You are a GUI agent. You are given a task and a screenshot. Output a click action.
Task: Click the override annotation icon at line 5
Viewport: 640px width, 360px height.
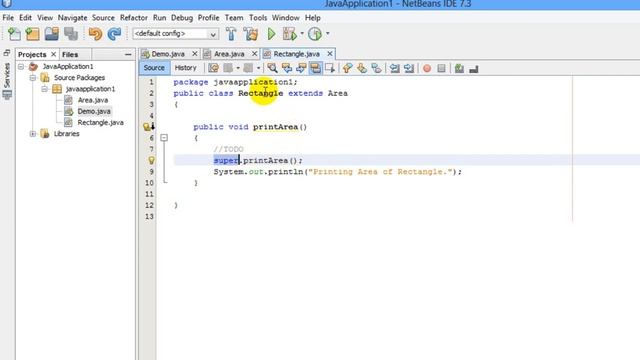[149, 127]
